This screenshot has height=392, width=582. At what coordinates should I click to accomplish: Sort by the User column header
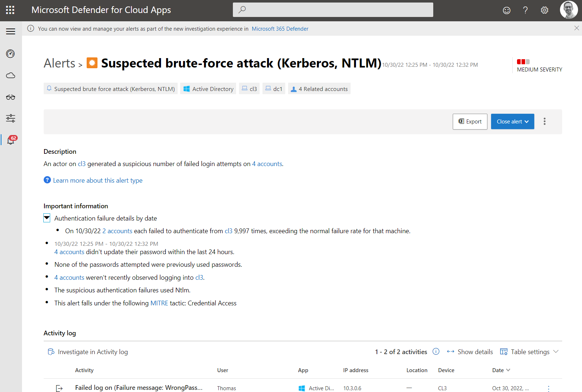[x=223, y=370]
